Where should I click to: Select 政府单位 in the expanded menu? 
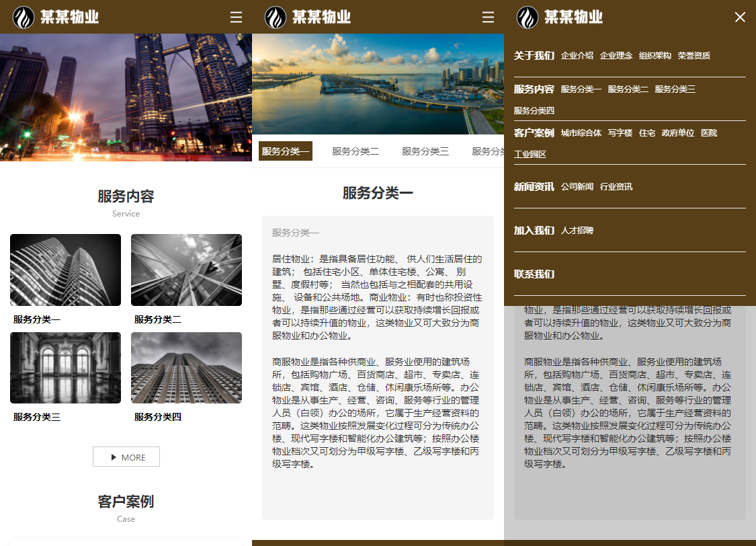(678, 132)
